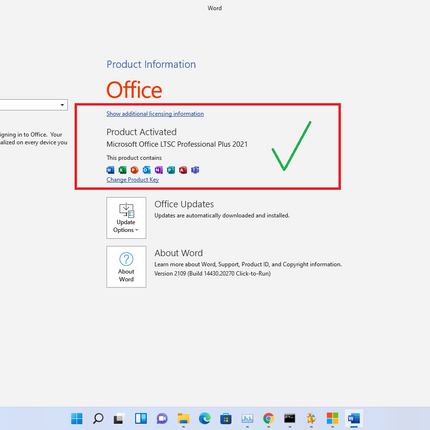This screenshot has height=430, width=430.
Task: Open taskbar Search magnifier
Action: tap(98, 418)
